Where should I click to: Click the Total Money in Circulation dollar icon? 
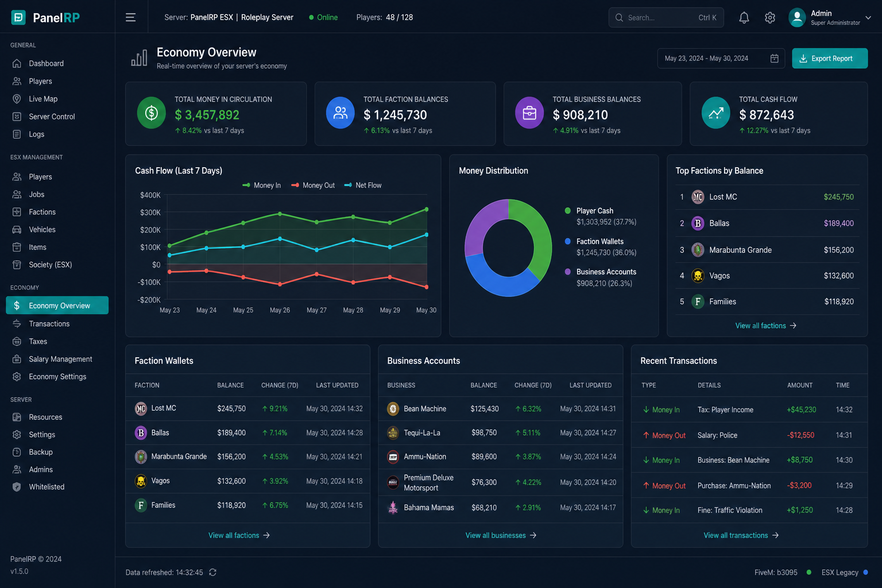[x=152, y=113]
